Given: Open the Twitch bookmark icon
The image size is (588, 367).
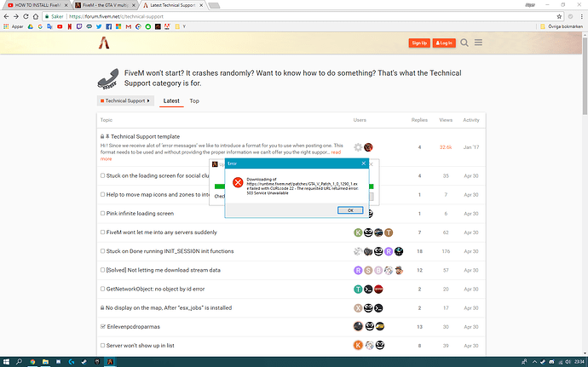Looking at the screenshot, I should pos(79,26).
